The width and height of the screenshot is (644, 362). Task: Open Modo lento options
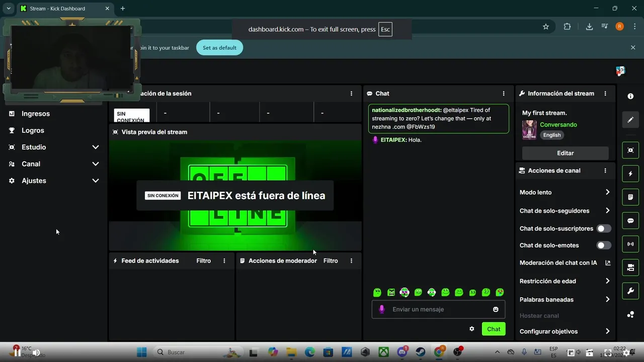(x=565, y=192)
